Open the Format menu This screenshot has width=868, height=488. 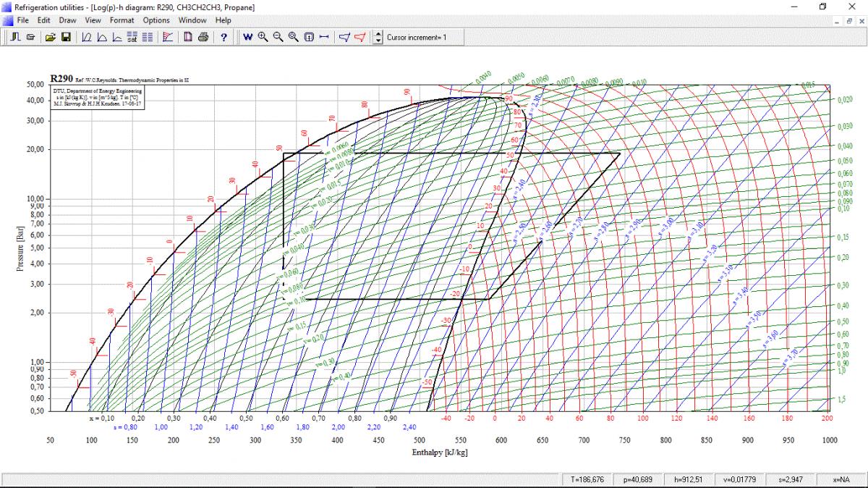click(x=122, y=20)
